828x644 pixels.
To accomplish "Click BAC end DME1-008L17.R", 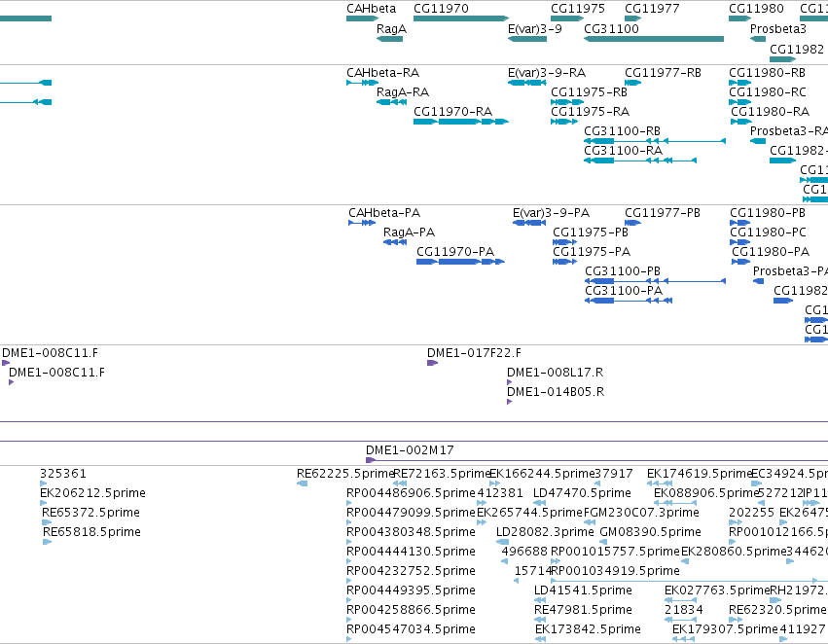I will 509,382.
